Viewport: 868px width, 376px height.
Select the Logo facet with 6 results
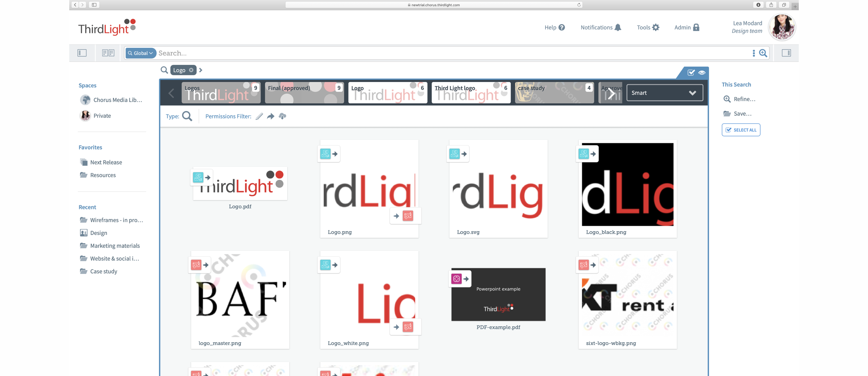(x=387, y=92)
